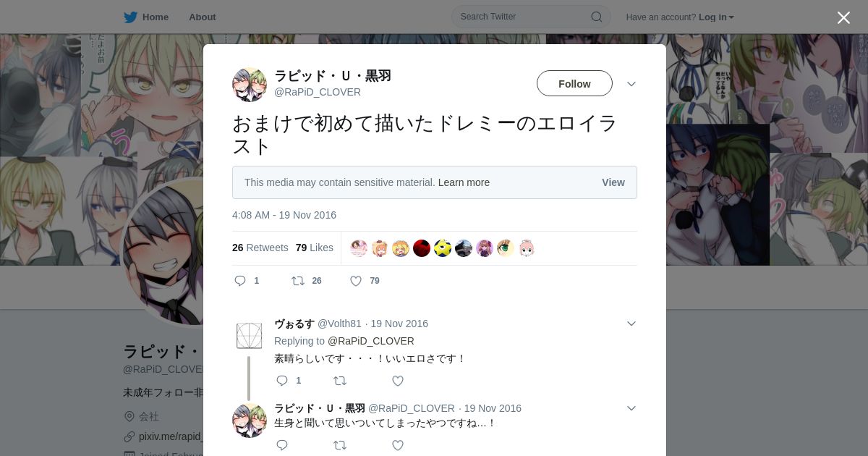Like the reply from ヴぉるす
Screen dimensions: 868x456
pyautogui.click(x=398, y=381)
